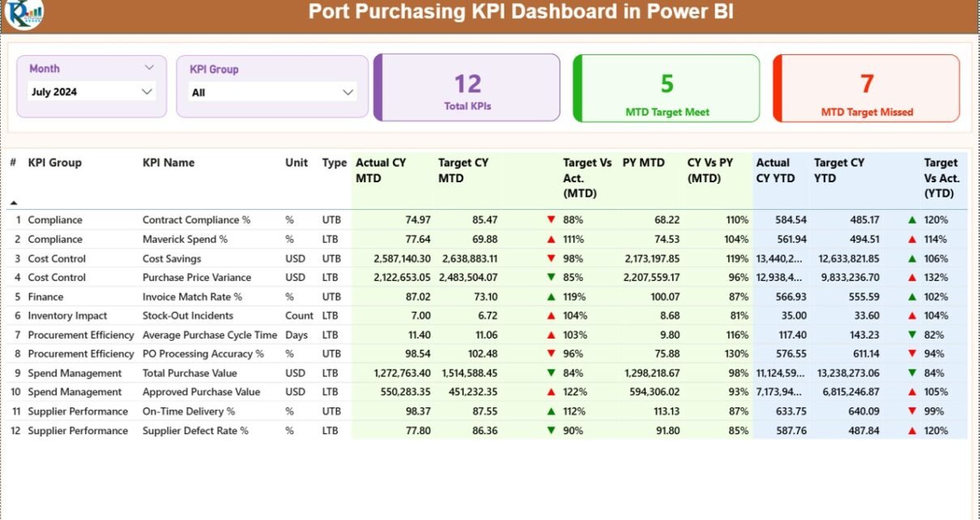Click the Total KPIs card
This screenshot has height=520, width=980.
(467, 88)
